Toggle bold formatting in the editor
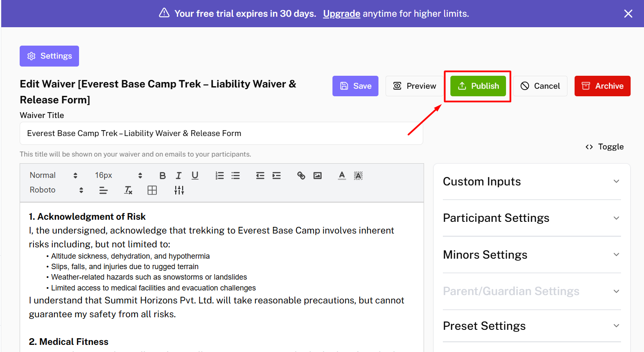The height and width of the screenshot is (352, 644). click(163, 175)
